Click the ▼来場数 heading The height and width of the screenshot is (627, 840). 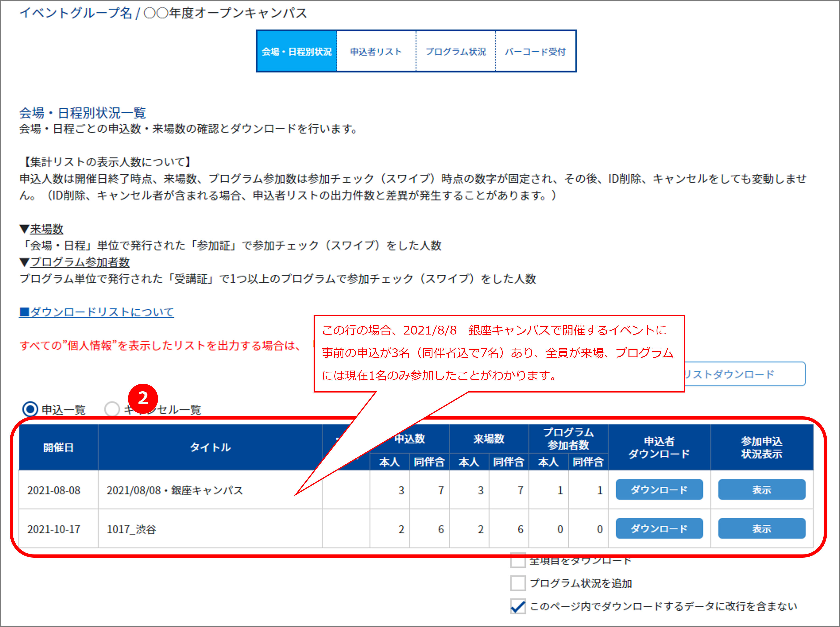pos(41,229)
